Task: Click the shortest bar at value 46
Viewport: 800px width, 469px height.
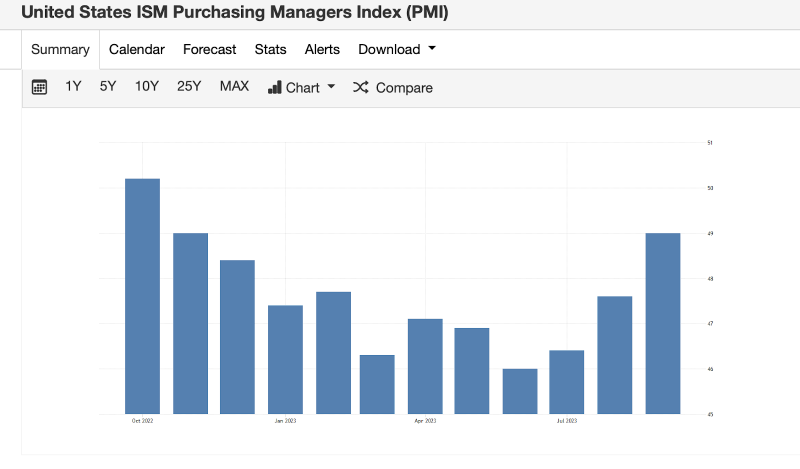Action: [520, 391]
